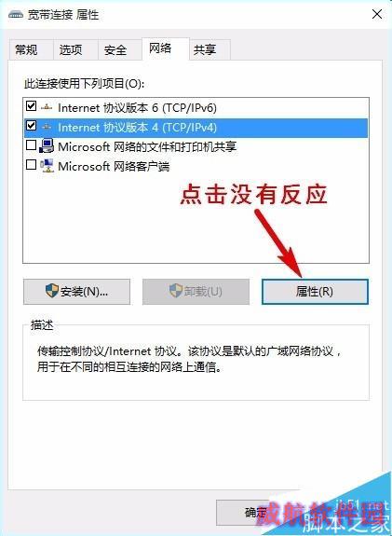This screenshot has height=536, width=392.
Task: Click the protocol icon beside TCP/IPv4
Action: 47,127
